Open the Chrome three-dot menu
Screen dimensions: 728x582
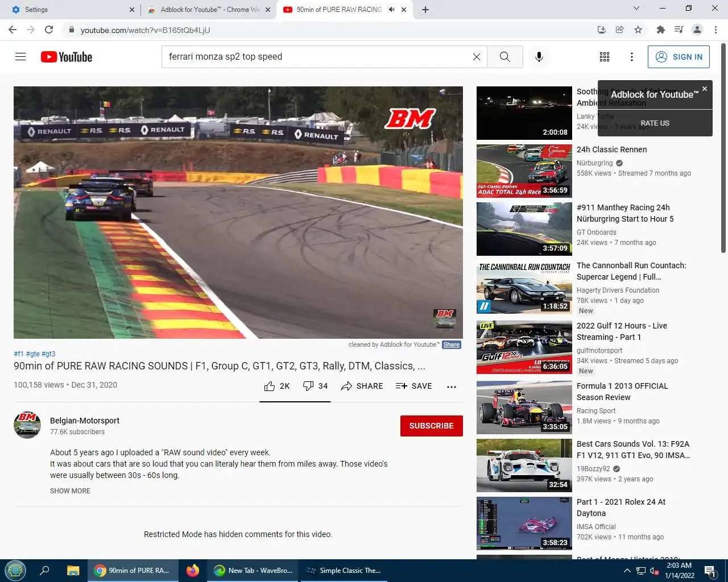click(715, 30)
